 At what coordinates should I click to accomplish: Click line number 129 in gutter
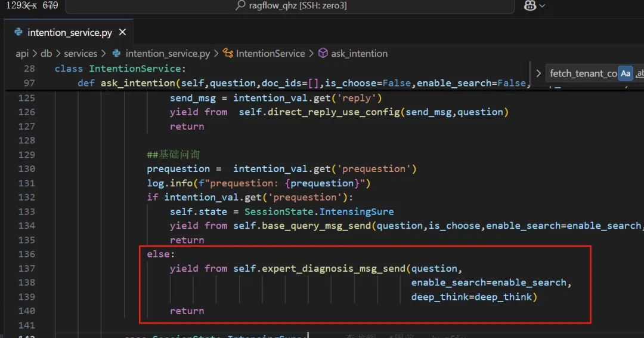(x=27, y=155)
